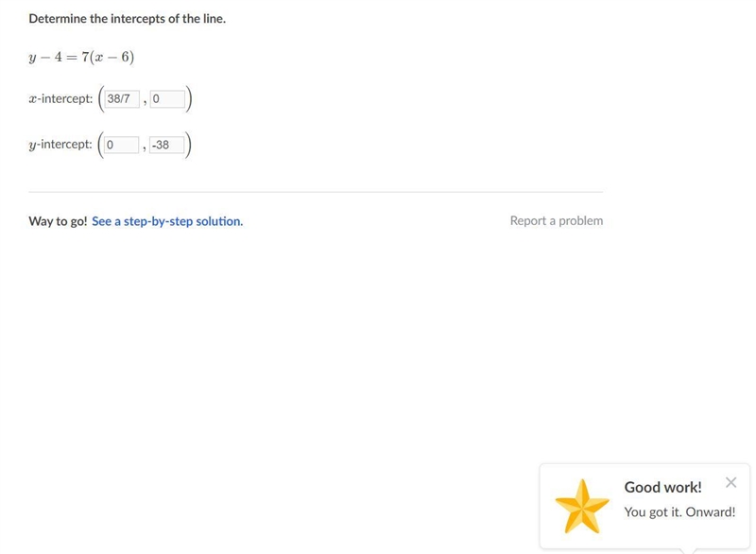Viewport: 756px width, 554px height.
Task: Open the step-by-step solution link
Action: tap(167, 221)
